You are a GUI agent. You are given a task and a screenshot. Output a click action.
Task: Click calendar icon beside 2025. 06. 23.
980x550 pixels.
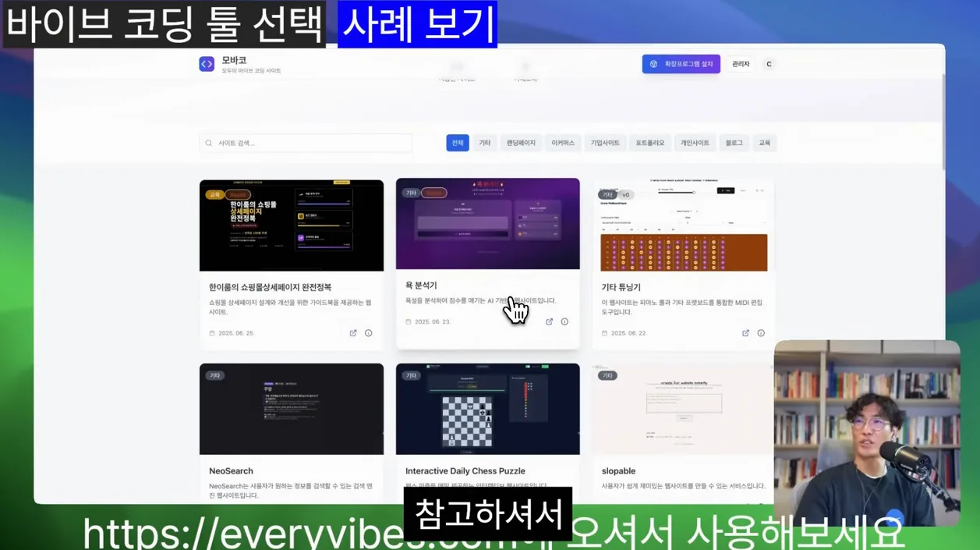(x=409, y=321)
